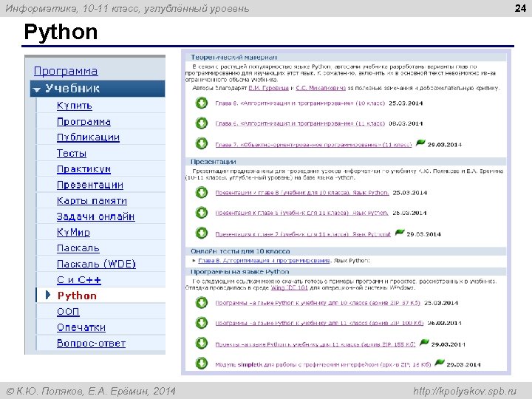Click download icon for 11 класс programs ZIP
The width and height of the screenshot is (532, 399).
click(202, 323)
